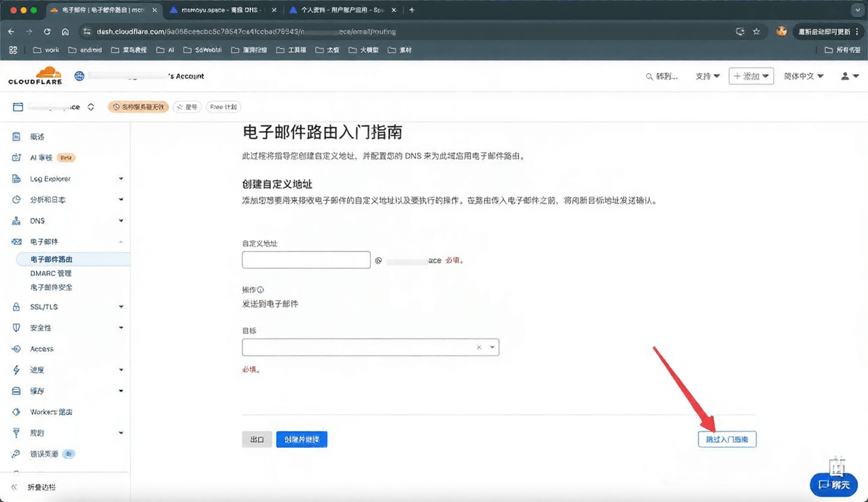868x502 pixels.
Task: Switch to the 个人资料 browser tab
Action: pos(341,10)
